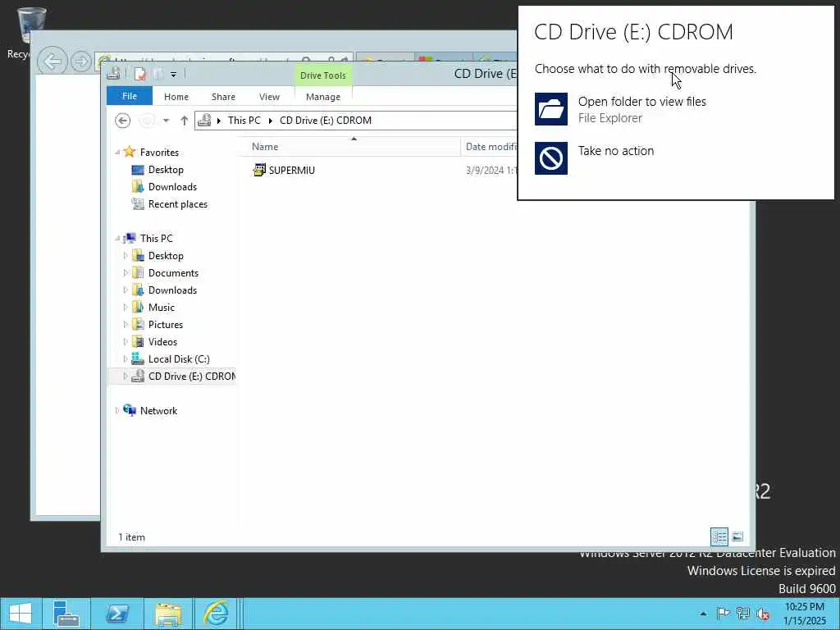Select the SUPERMIU file

tap(292, 171)
